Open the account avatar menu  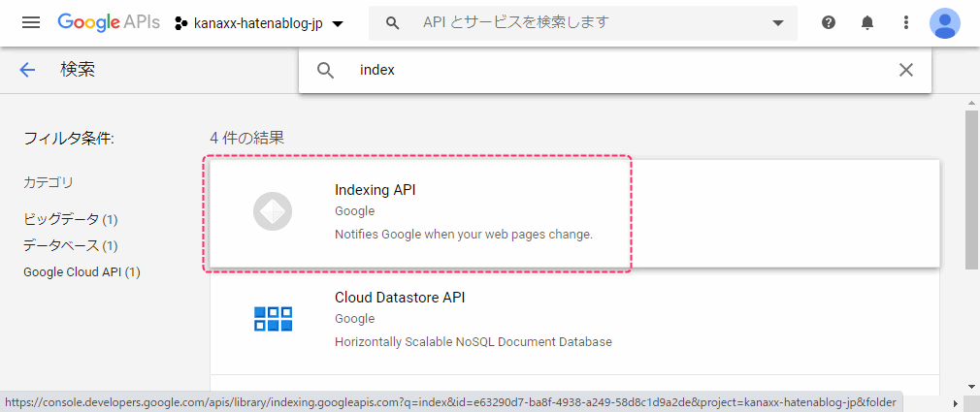pyautogui.click(x=945, y=23)
